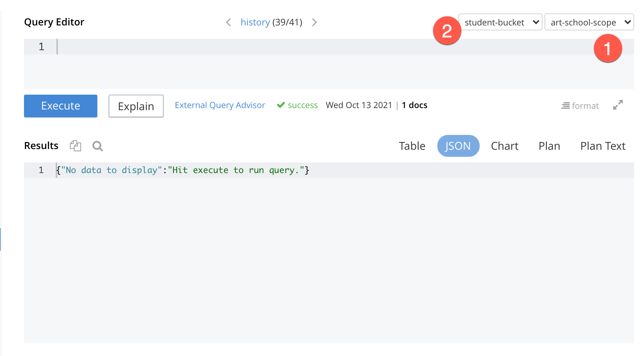Open the results search tool
This screenshot has width=644, height=356.
pyautogui.click(x=97, y=146)
